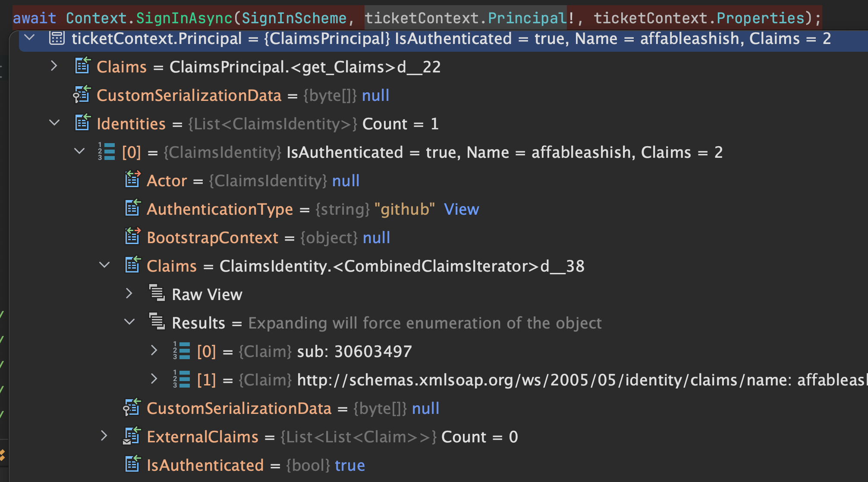Click the AuthenticationType property icon
868x482 pixels.
(133, 209)
